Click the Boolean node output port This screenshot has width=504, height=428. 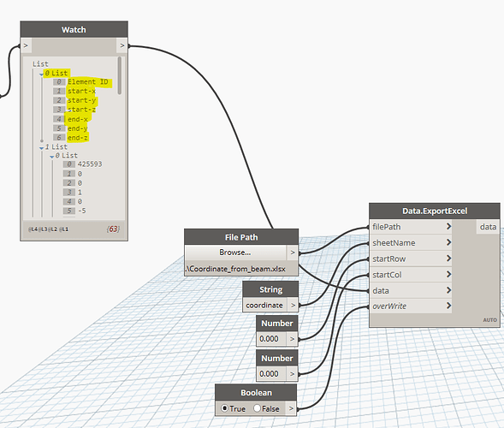click(291, 408)
